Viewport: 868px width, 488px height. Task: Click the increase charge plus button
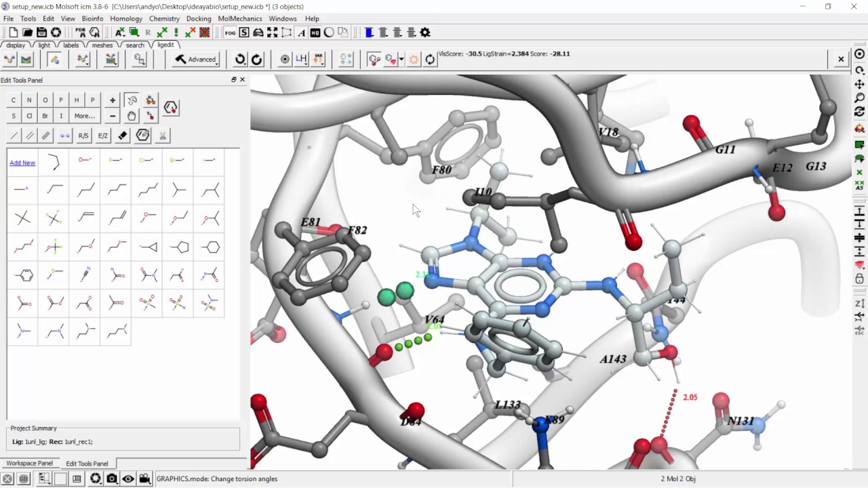(x=113, y=100)
